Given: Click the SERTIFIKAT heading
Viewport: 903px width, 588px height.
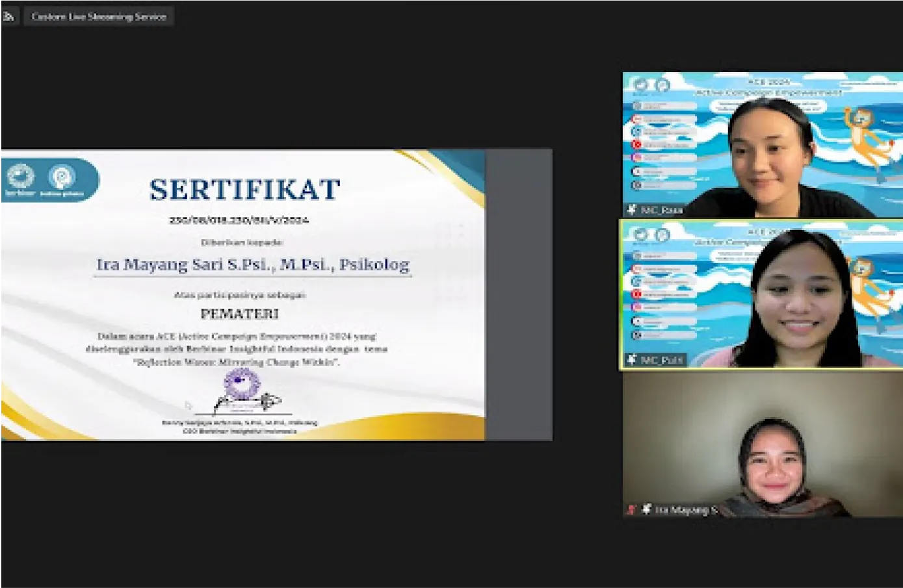Looking at the screenshot, I should click(x=244, y=190).
